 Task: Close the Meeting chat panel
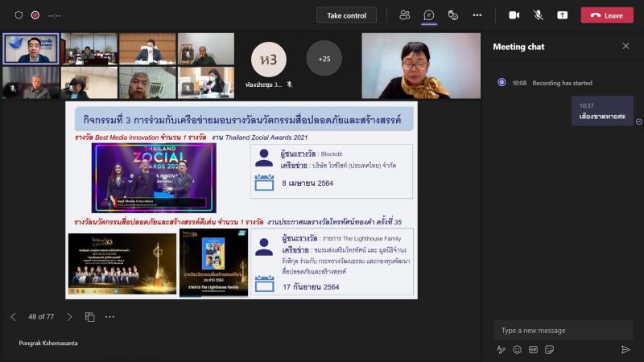pos(625,47)
